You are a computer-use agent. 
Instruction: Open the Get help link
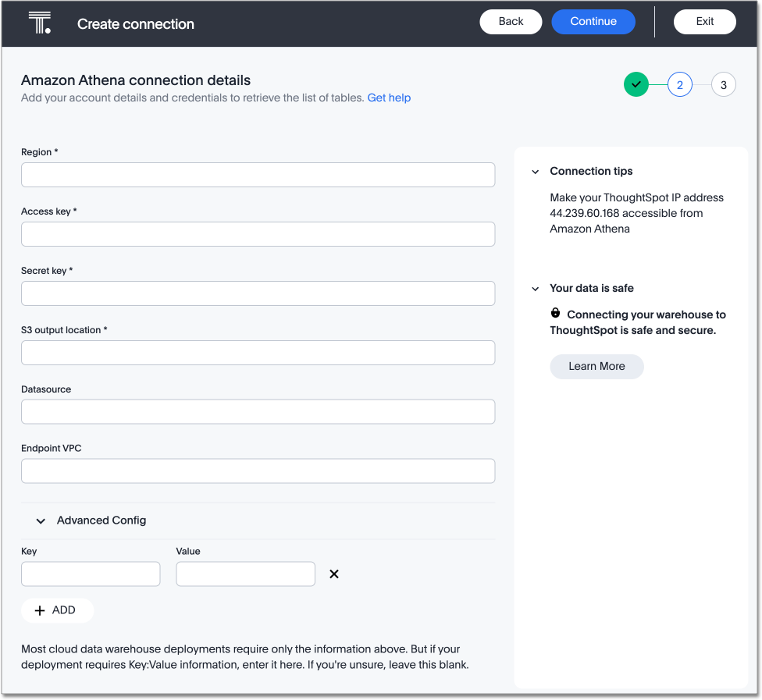tap(389, 98)
